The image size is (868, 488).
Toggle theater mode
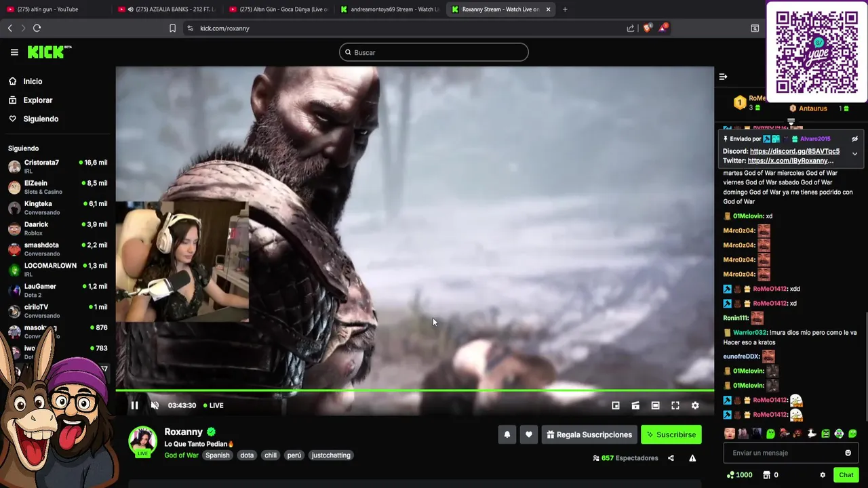655,405
